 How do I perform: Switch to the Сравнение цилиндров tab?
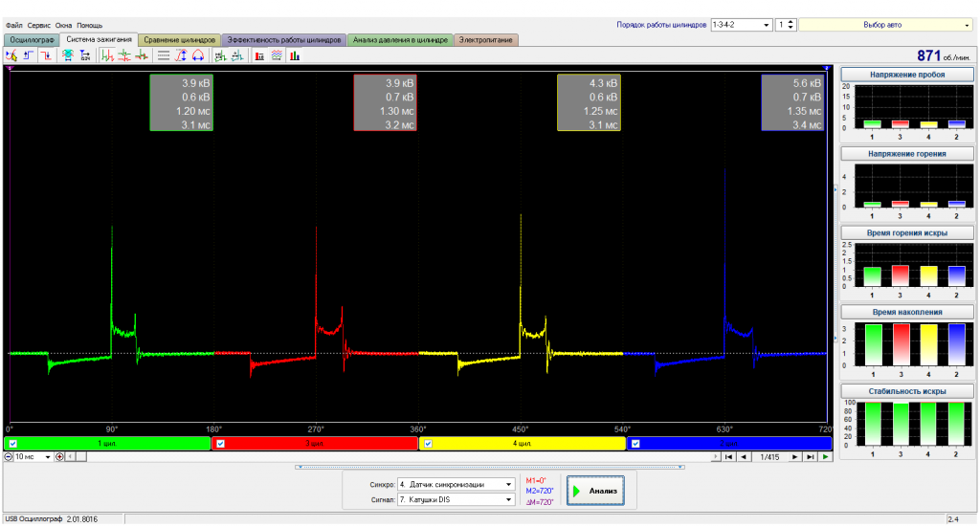pyautogui.click(x=179, y=40)
